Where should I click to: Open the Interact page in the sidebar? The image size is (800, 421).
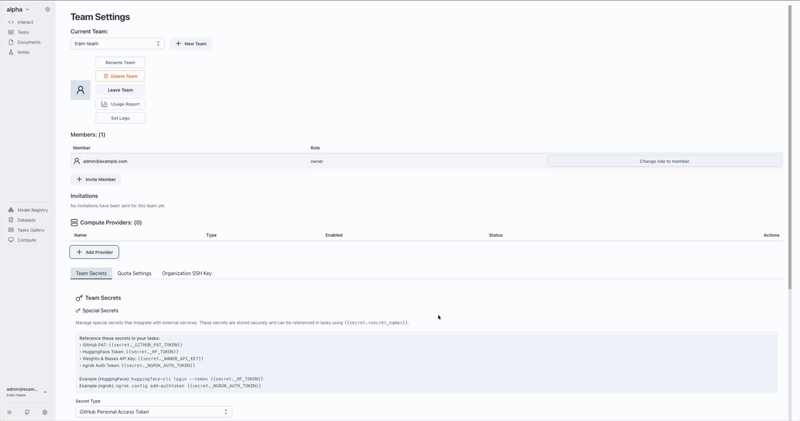(x=25, y=22)
